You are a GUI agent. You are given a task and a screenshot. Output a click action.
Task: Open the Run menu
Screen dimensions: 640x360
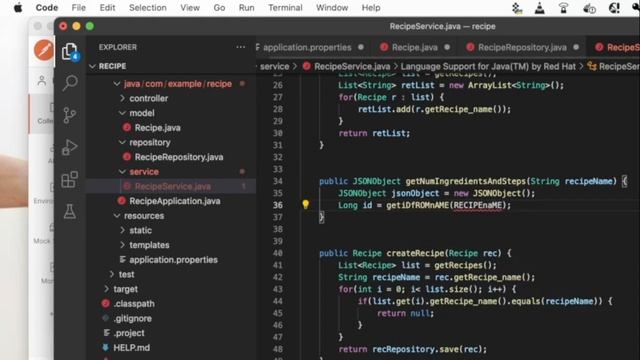click(x=247, y=8)
